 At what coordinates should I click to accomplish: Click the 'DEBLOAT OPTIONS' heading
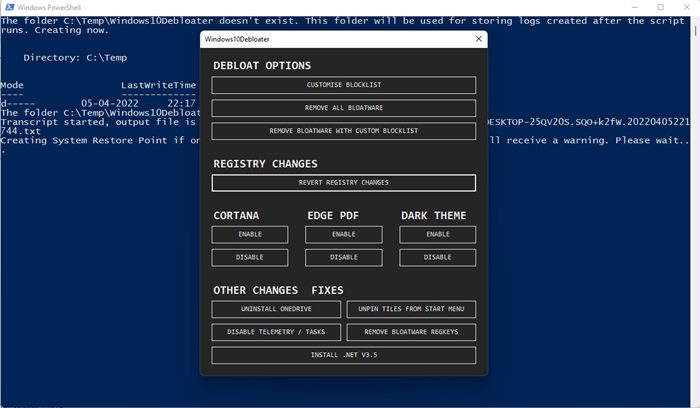pyautogui.click(x=262, y=66)
